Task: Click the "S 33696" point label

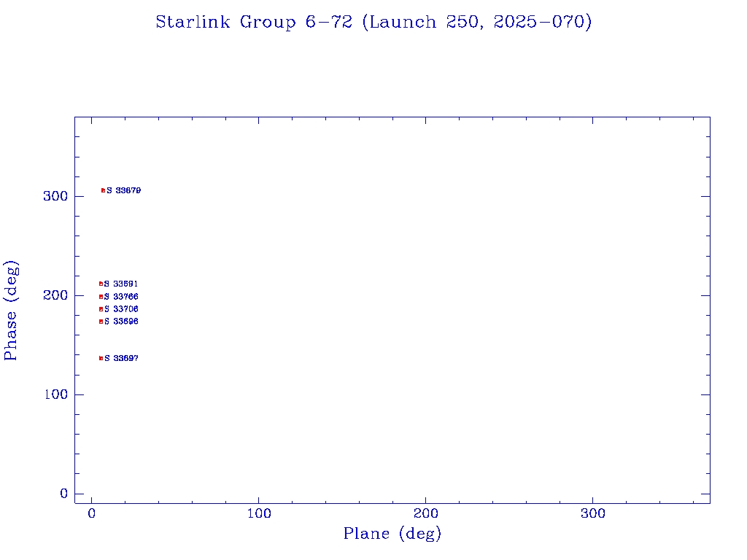Action: tap(121, 322)
